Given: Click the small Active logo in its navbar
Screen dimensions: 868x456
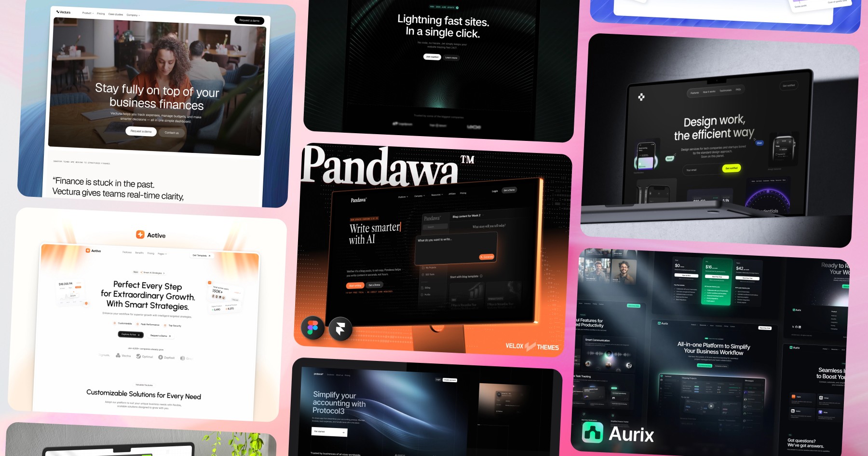Looking at the screenshot, I should [x=93, y=250].
